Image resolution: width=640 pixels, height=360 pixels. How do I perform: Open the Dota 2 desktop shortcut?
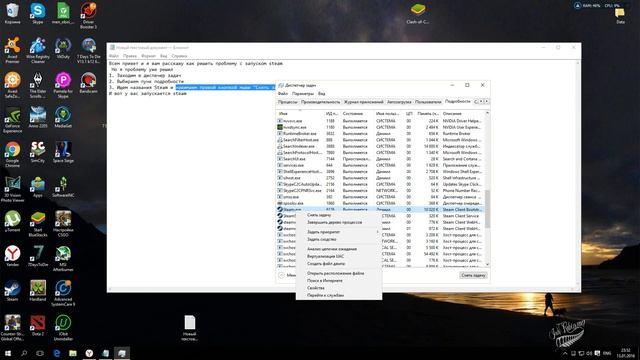(38, 326)
